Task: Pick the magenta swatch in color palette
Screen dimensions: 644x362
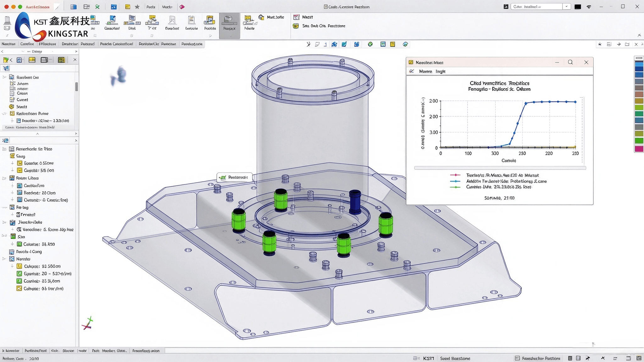Action: [x=639, y=149]
